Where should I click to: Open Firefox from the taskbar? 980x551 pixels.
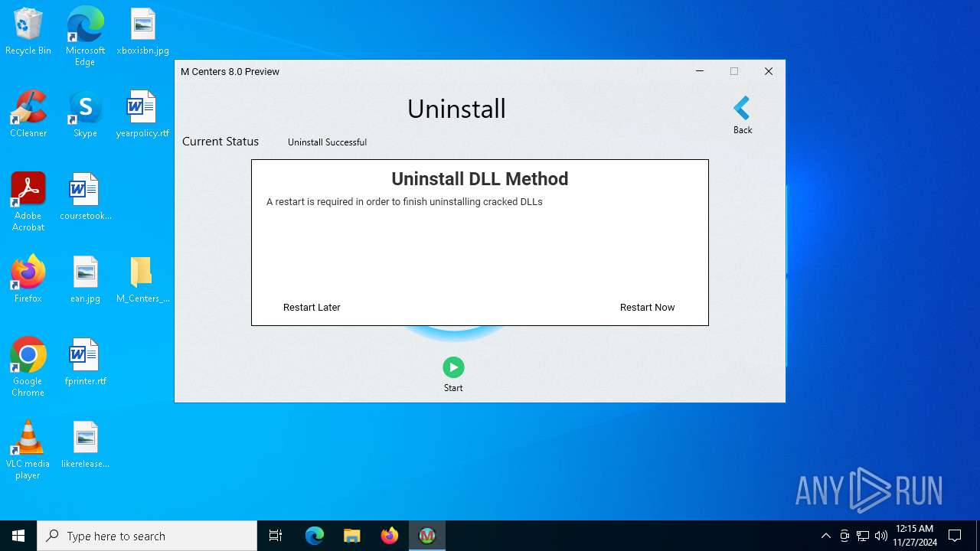coord(390,536)
